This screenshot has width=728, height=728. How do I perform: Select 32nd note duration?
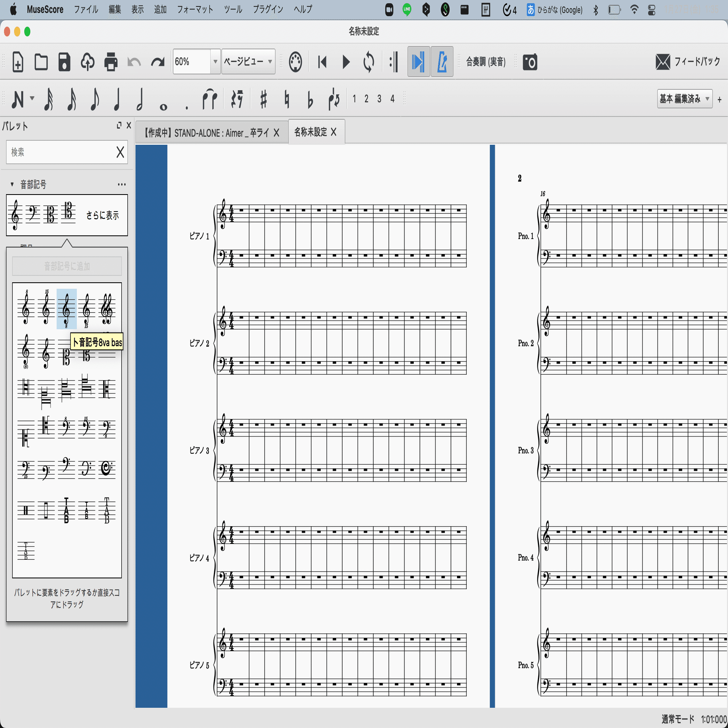coord(49,99)
